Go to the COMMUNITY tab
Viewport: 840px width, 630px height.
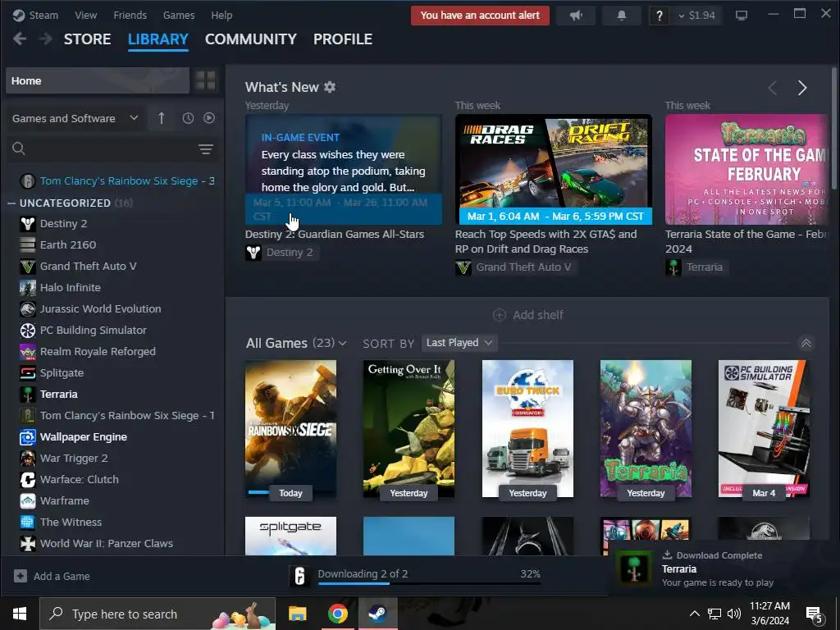(251, 39)
